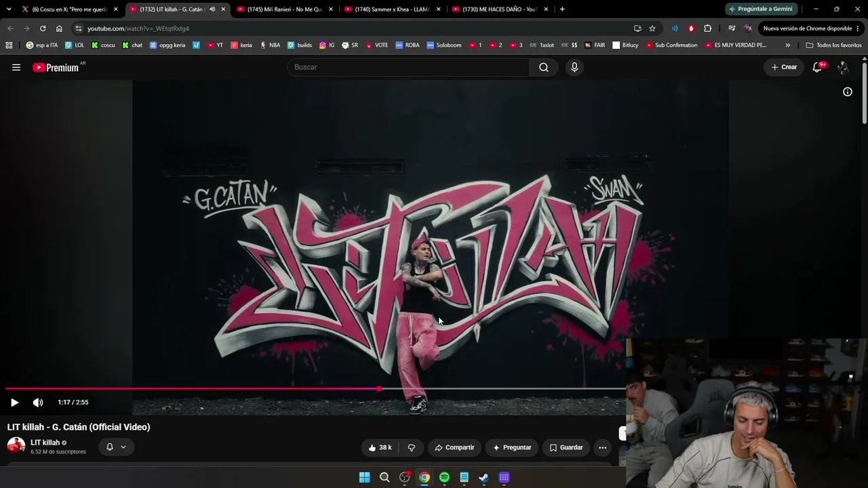This screenshot has height=488, width=868.
Task: Open Windows taskbar search
Action: [x=384, y=477]
